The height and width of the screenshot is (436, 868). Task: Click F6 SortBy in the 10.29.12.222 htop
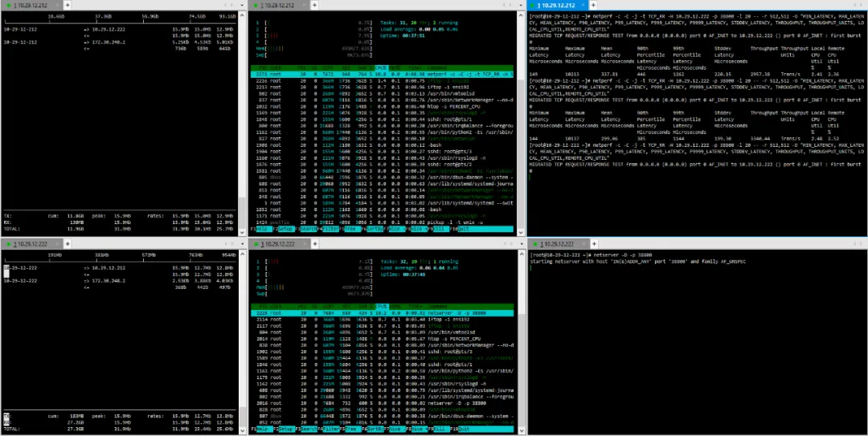click(x=373, y=429)
